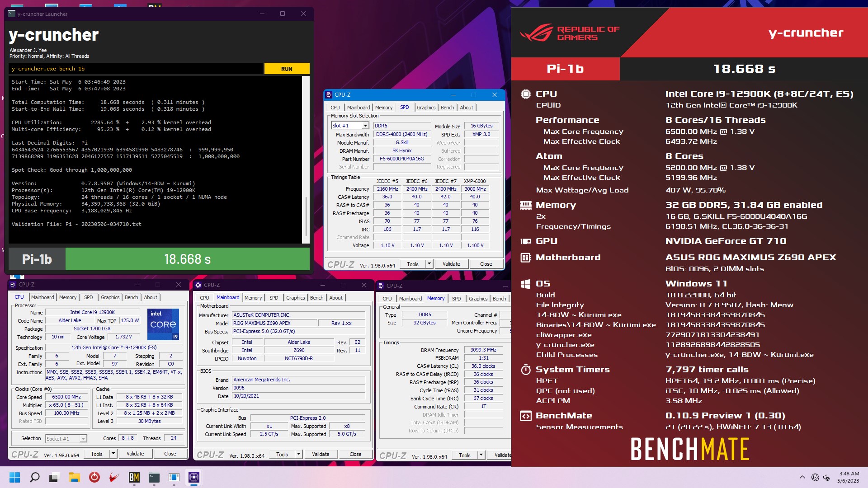Click the BenchMate code-bracket icon
Viewport: 868px width, 488px height.
click(x=525, y=416)
